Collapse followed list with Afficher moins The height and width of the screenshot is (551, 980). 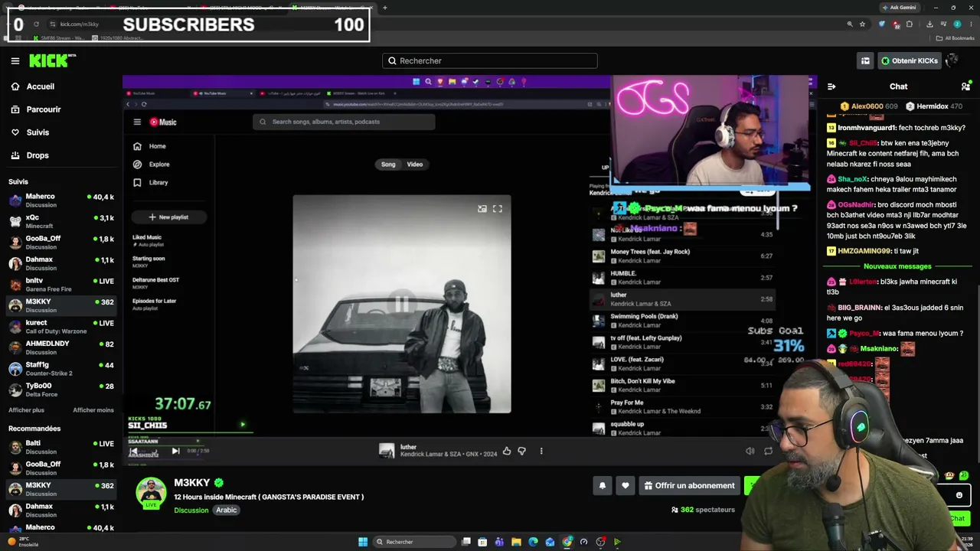[93, 410]
